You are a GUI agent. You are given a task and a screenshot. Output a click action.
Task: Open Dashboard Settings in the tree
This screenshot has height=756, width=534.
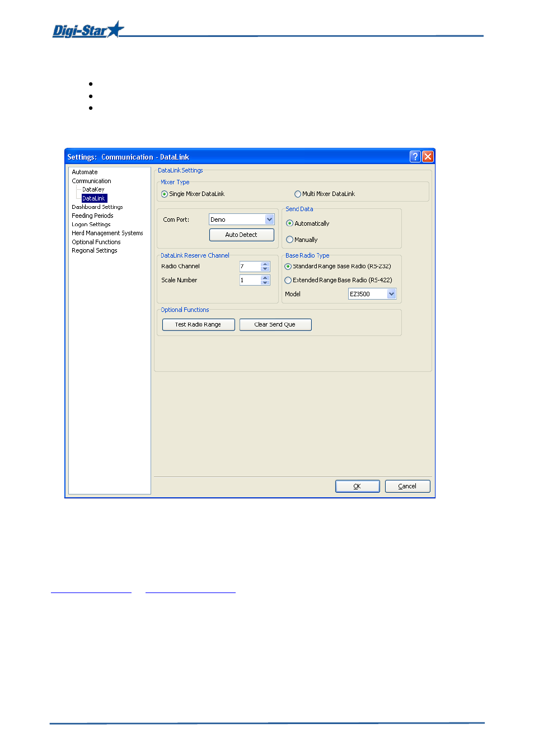click(x=97, y=207)
